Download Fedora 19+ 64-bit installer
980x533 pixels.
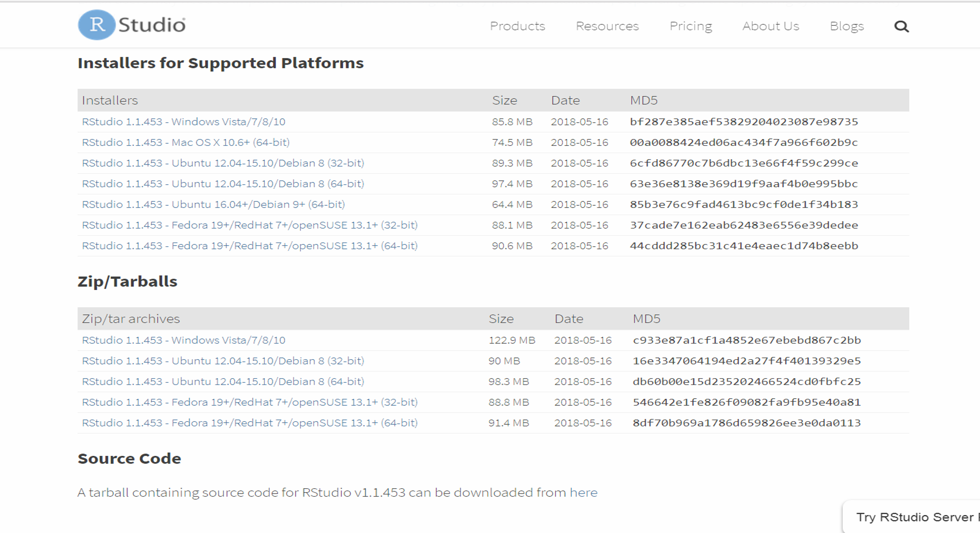pyautogui.click(x=249, y=246)
